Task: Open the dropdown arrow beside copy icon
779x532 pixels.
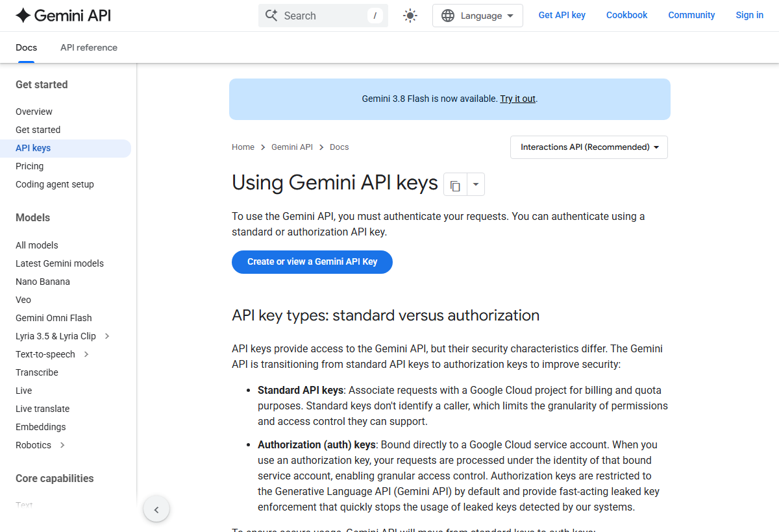Action: [x=476, y=185]
